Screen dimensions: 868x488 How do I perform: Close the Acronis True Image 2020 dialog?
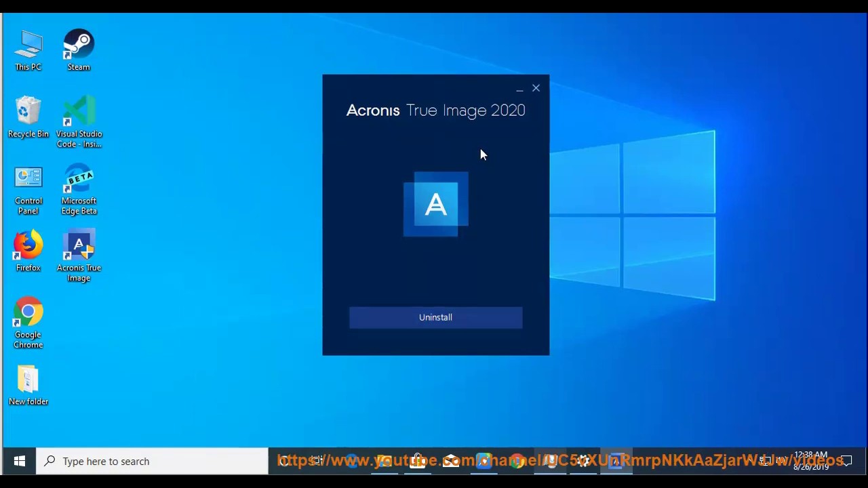(536, 88)
